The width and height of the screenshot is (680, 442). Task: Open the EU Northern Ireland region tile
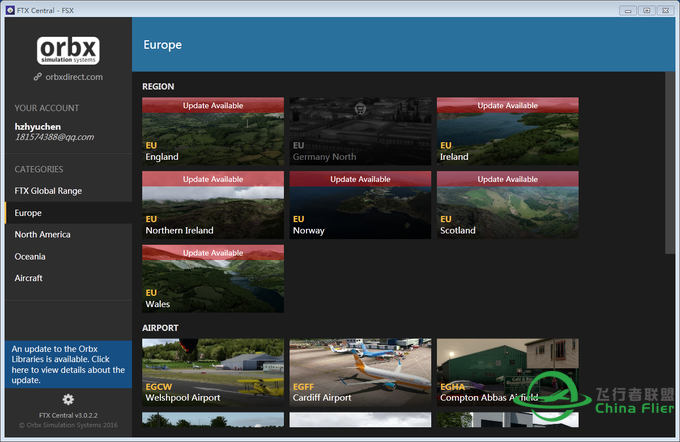click(213, 205)
